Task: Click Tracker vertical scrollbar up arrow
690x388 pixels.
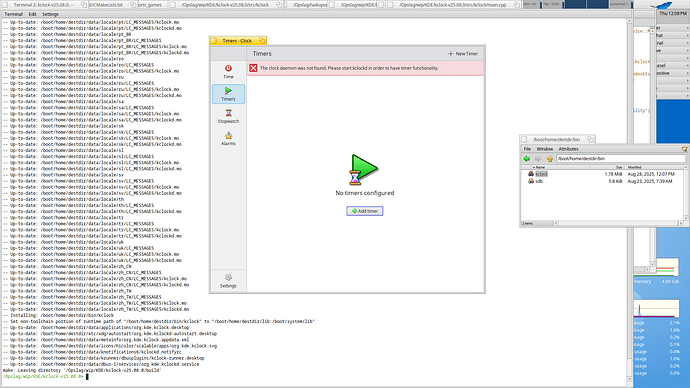Action: click(x=686, y=168)
